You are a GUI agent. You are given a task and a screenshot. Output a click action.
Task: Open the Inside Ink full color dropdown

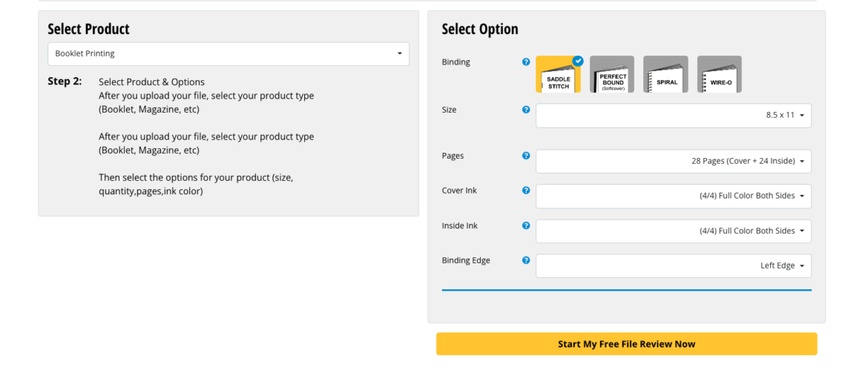(x=673, y=231)
